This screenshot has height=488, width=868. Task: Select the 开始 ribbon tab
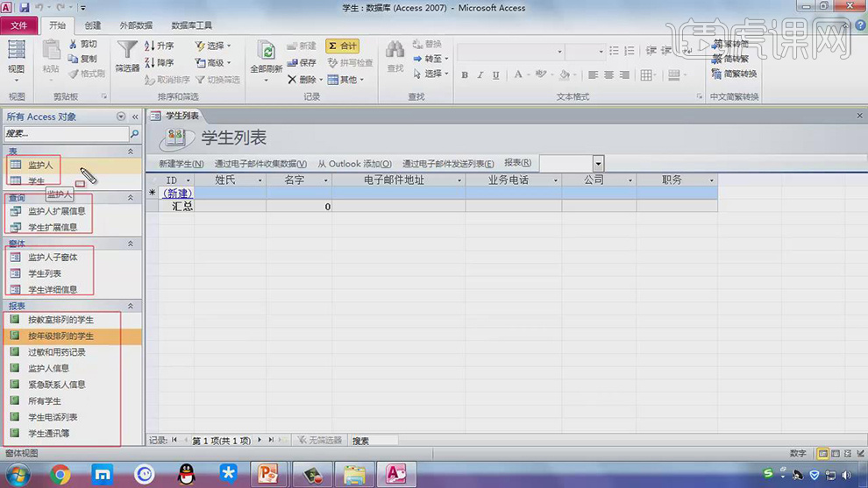click(57, 25)
